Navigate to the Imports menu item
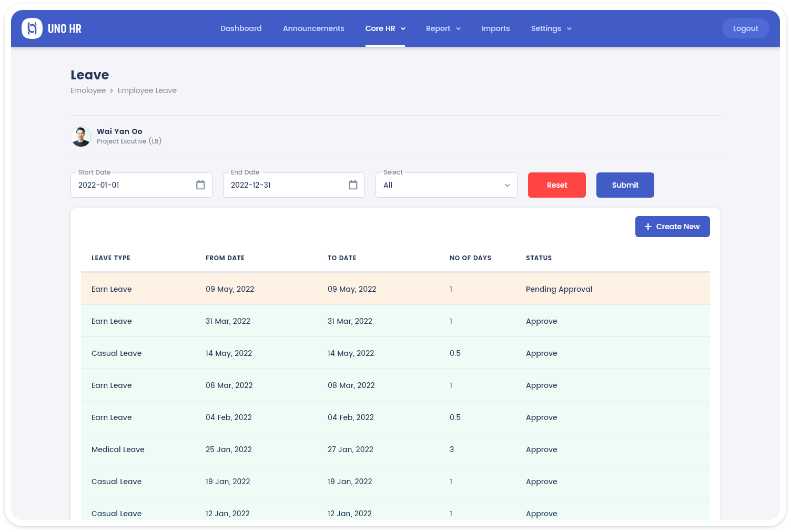The height and width of the screenshot is (532, 791). click(495, 28)
